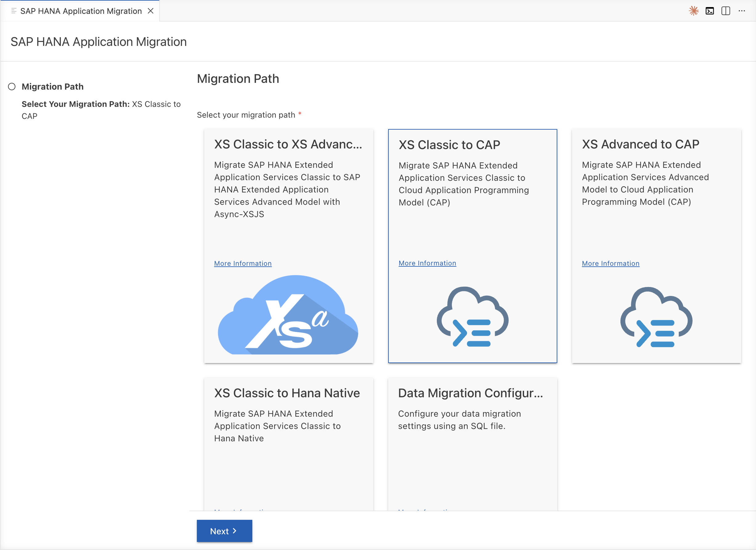Click the orange starburst icon in the top-right

click(x=694, y=11)
